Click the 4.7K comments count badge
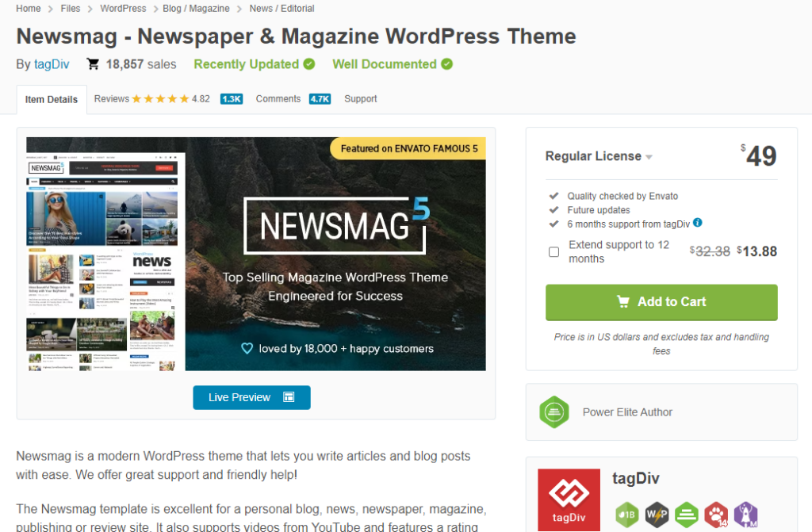 coord(320,99)
